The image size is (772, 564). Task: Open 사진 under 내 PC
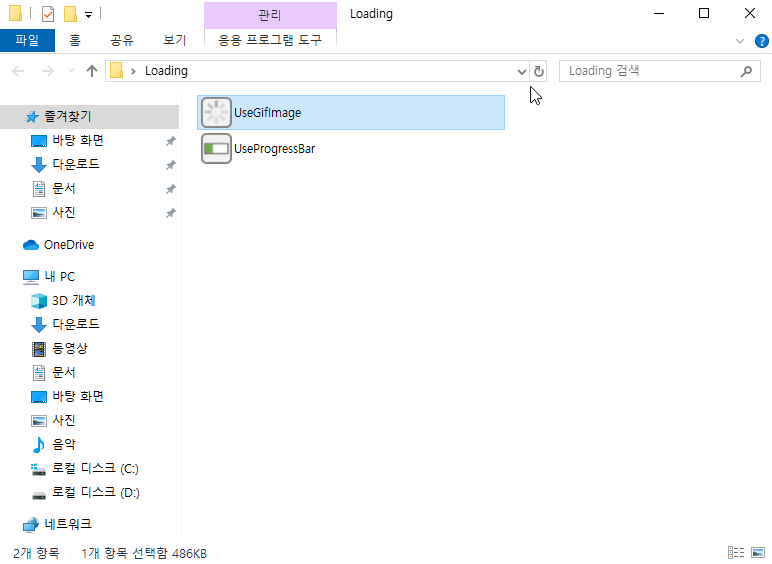pyautogui.click(x=64, y=421)
